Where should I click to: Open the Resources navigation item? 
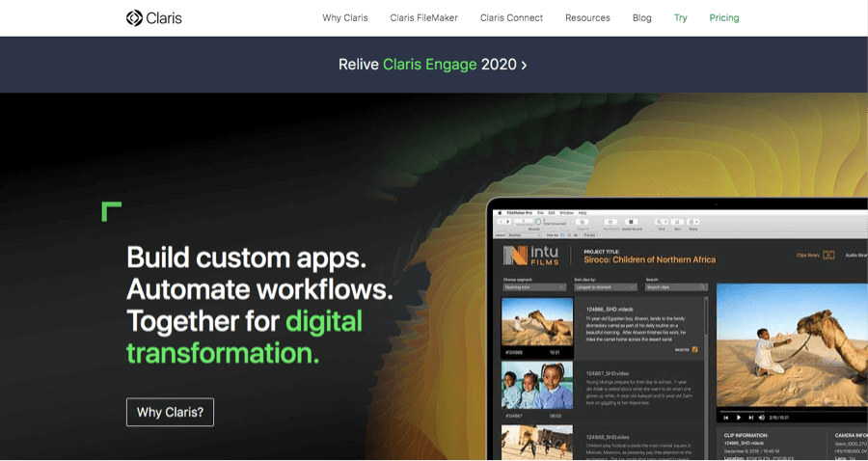point(587,17)
